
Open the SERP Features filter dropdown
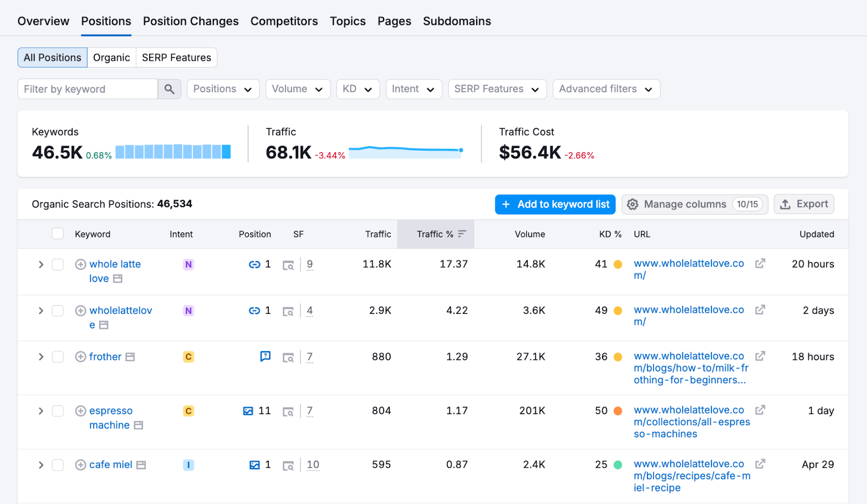(497, 89)
